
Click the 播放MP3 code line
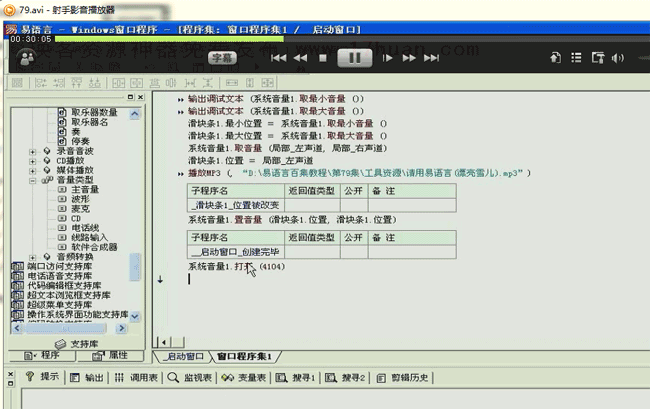tap(359, 173)
